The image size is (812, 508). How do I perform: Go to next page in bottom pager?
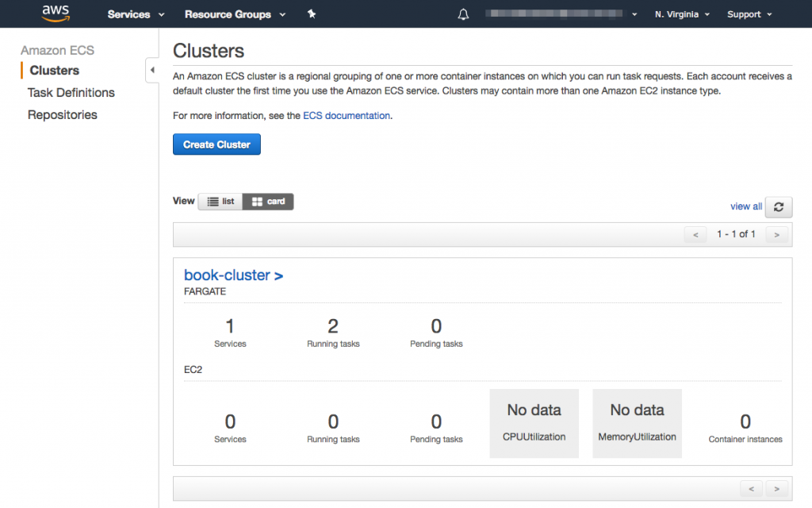(x=776, y=489)
